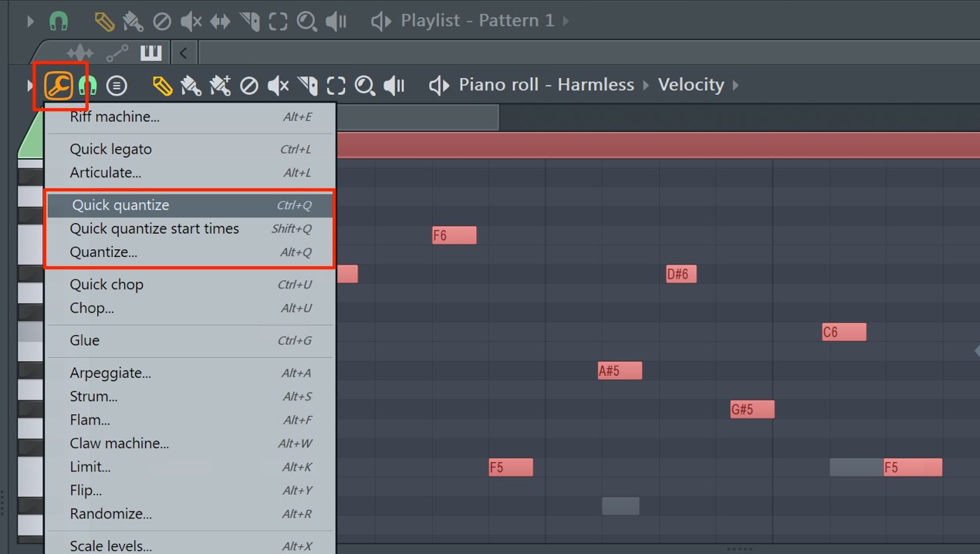Toggle the Piano roll snap magnet
Image resolution: width=980 pixels, height=554 pixels.
click(88, 85)
